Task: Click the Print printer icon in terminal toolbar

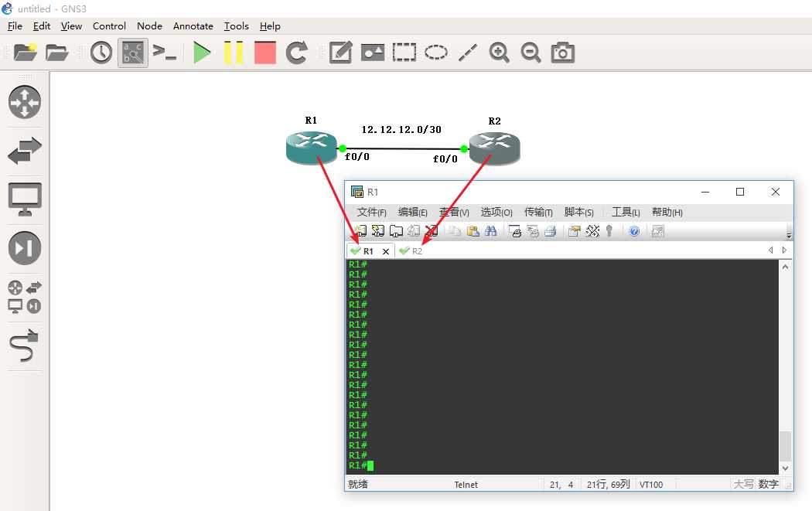Action: (550, 231)
